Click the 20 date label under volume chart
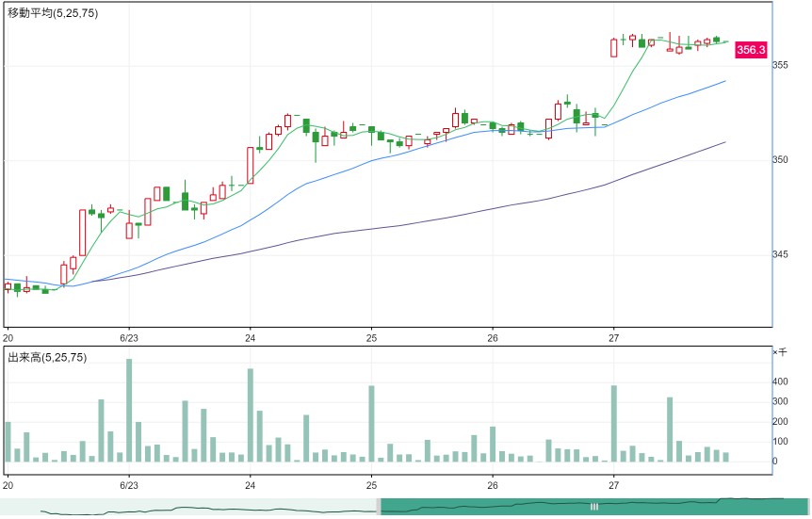The width and height of the screenshot is (812, 519). click(8, 486)
